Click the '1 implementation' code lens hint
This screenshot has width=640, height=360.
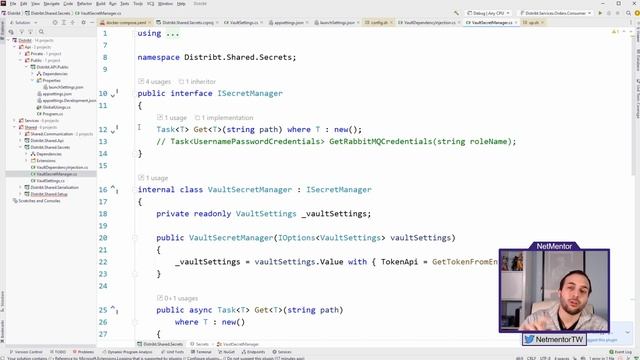click(x=224, y=118)
